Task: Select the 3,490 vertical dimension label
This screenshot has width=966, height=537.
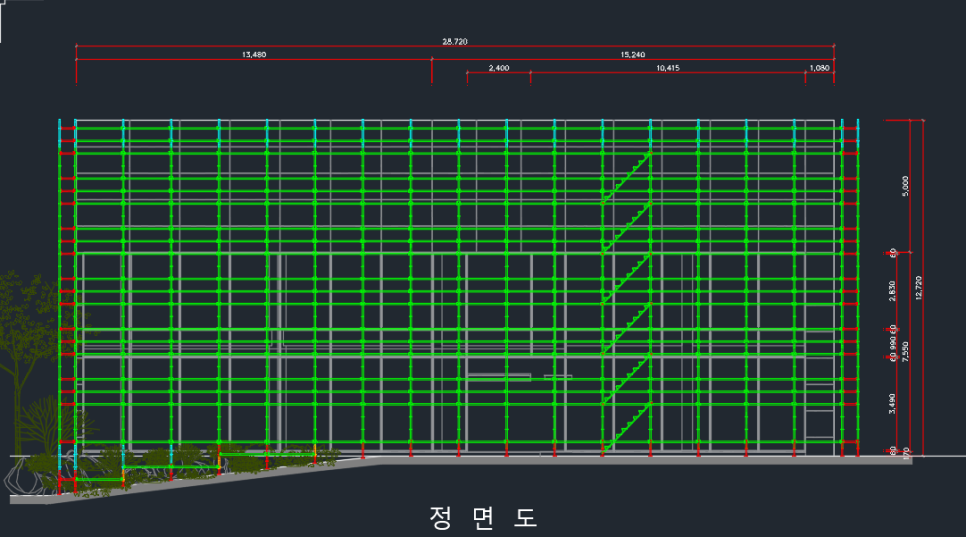Action: tap(892, 403)
